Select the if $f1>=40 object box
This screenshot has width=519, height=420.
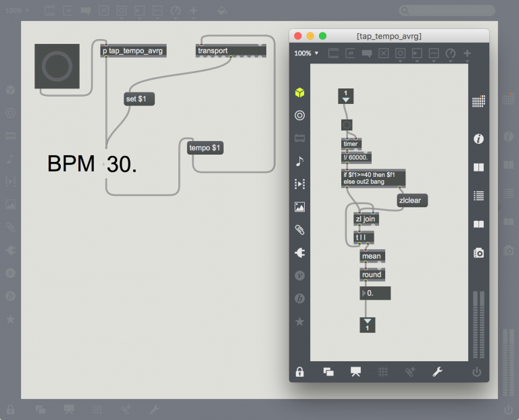click(373, 178)
